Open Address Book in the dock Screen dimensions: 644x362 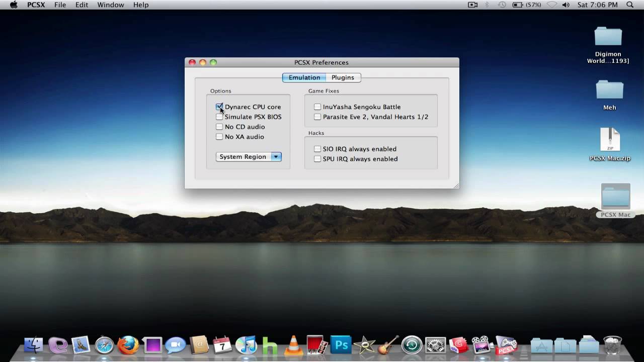coord(199,345)
